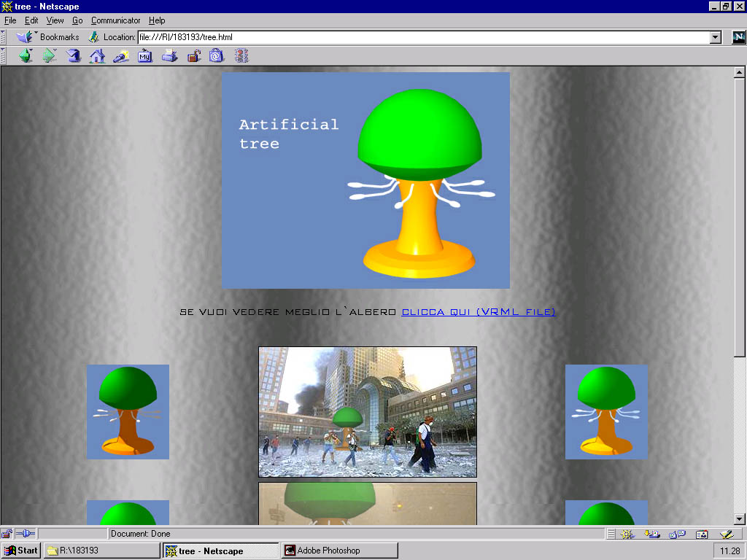The height and width of the screenshot is (560, 747).
Task: Click the 'tree - Netscape' taskbar button
Action: [220, 551]
